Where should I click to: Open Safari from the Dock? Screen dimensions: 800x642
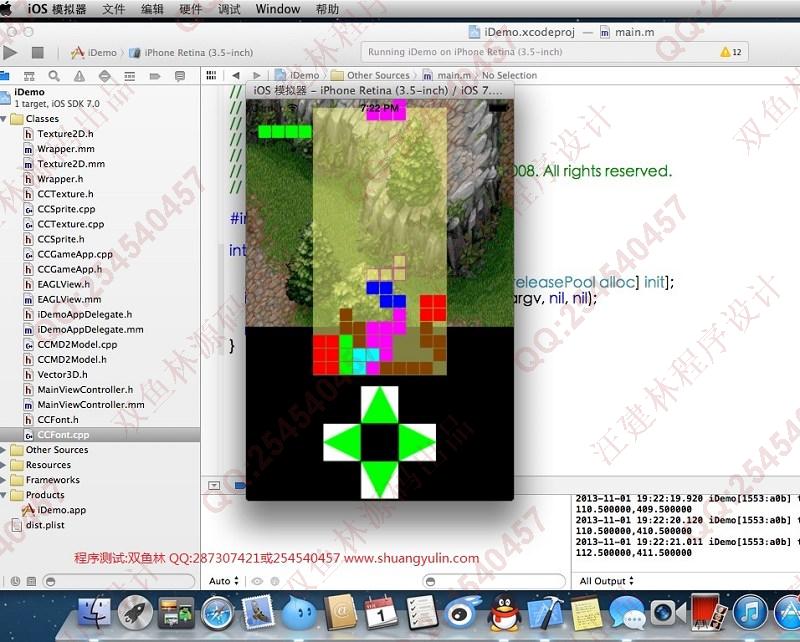pyautogui.click(x=218, y=612)
